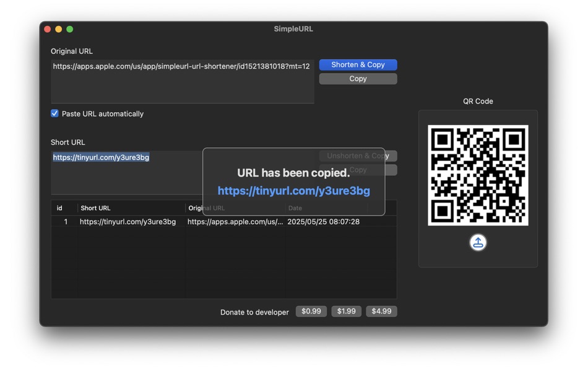This screenshot has height=368, width=588.
Task: Open tinyurl link in copied notification
Action: coord(293,191)
